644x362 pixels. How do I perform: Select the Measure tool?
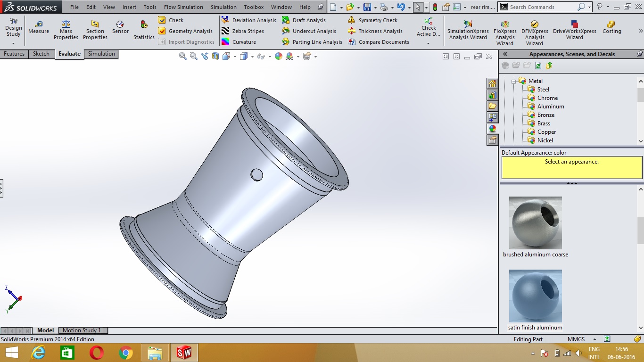(38, 27)
